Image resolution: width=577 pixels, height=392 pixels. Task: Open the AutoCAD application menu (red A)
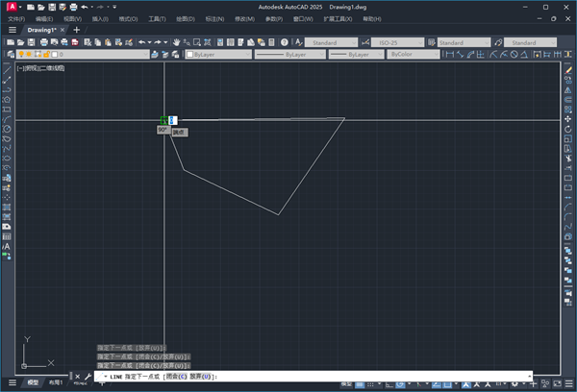(x=12, y=7)
